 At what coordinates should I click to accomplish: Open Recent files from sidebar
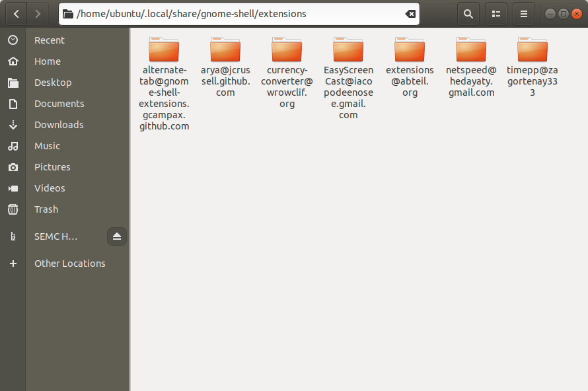(x=49, y=40)
